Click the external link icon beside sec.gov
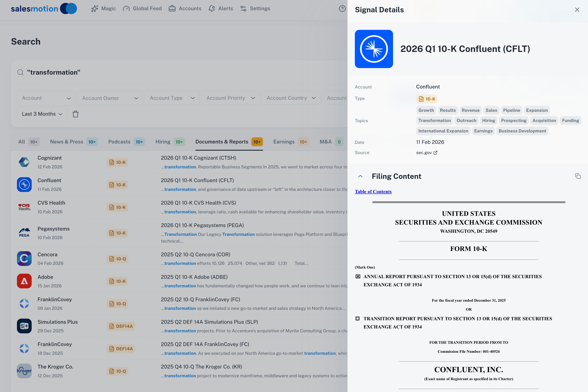The width and height of the screenshot is (588, 392). pyautogui.click(x=435, y=153)
